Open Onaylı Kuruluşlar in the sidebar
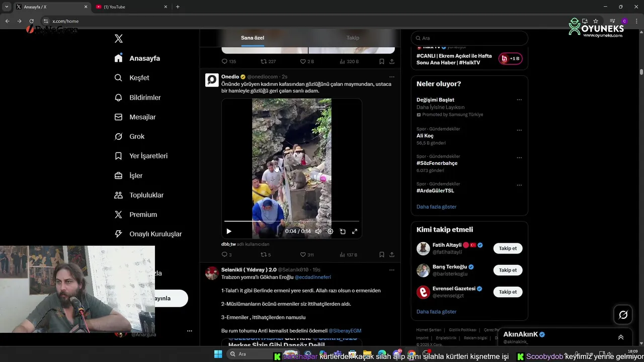The width and height of the screenshot is (644, 362). coord(148,234)
